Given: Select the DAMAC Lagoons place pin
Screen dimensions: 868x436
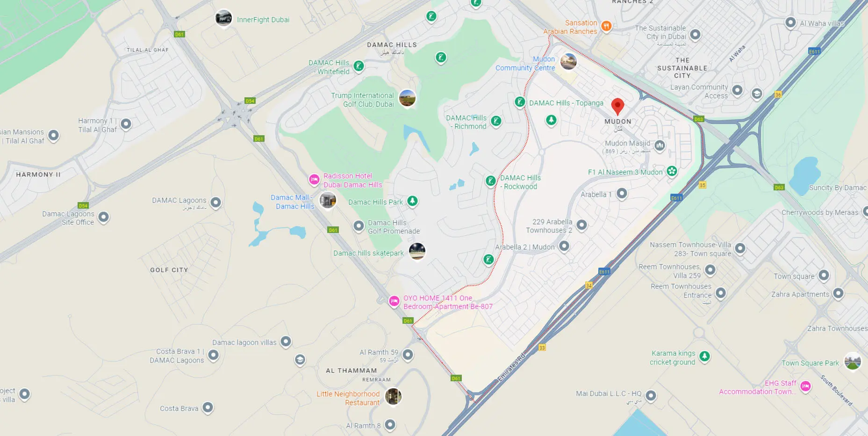Looking at the screenshot, I should tap(215, 203).
